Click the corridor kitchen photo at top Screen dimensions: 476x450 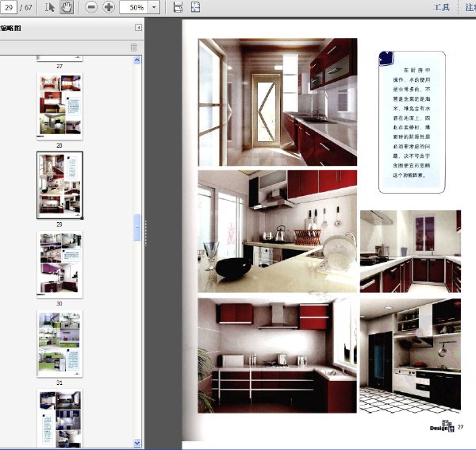click(278, 102)
